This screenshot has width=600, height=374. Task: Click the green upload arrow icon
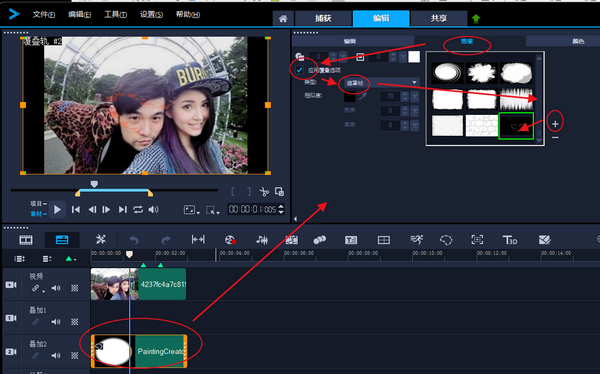(x=476, y=18)
